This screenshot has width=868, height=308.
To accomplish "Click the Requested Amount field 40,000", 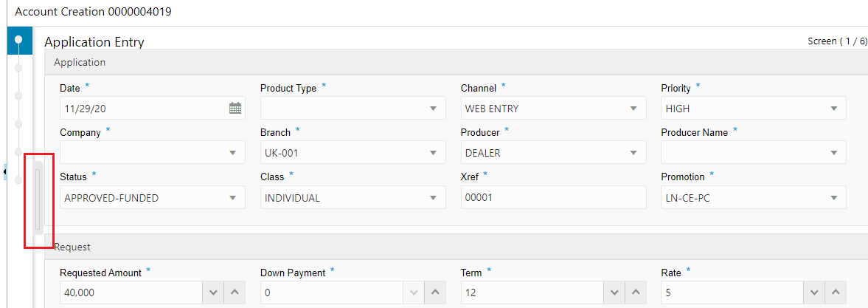I will click(x=132, y=292).
